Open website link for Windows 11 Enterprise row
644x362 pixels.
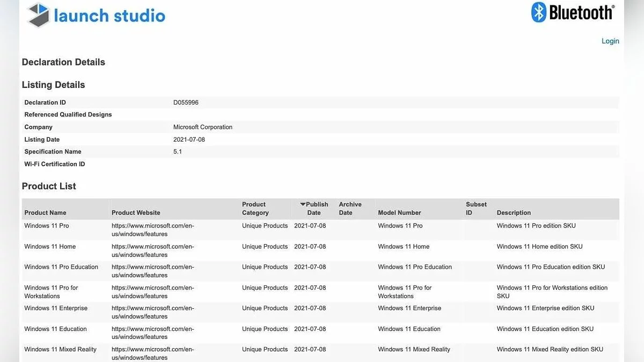pos(153,312)
